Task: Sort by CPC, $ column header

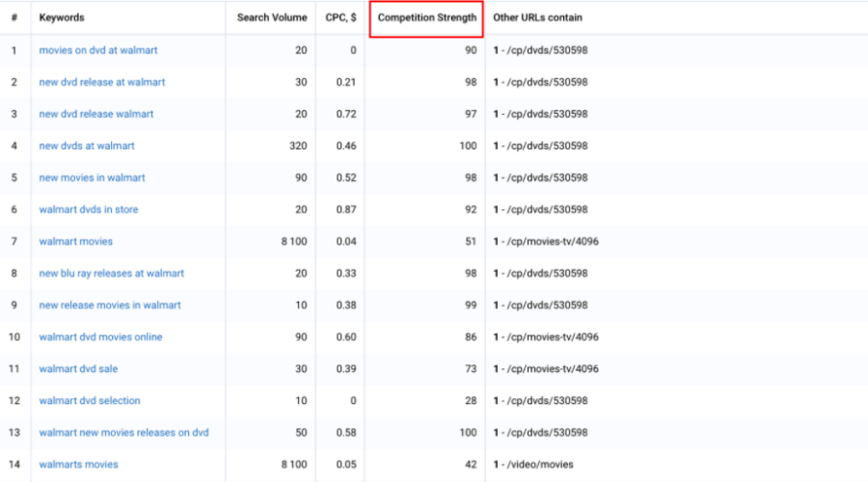Action: click(x=340, y=17)
